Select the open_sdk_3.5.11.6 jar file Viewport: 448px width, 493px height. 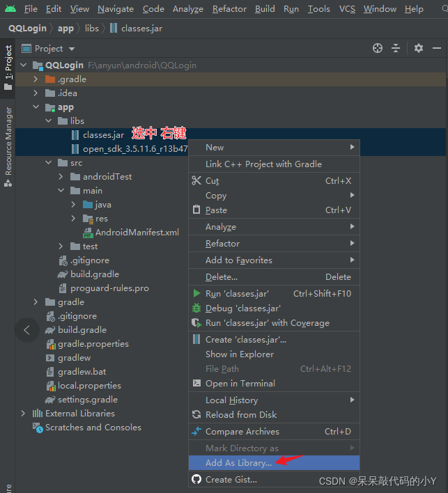tap(135, 149)
